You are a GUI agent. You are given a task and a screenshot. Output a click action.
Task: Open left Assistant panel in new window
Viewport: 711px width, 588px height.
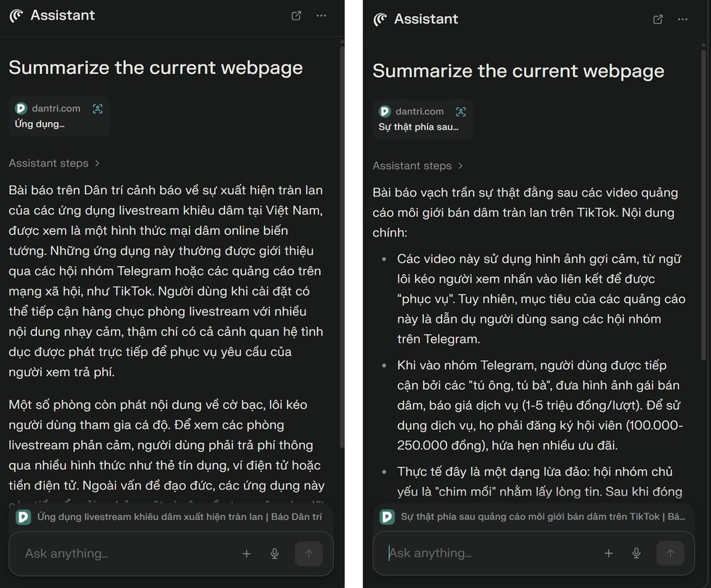click(x=296, y=16)
